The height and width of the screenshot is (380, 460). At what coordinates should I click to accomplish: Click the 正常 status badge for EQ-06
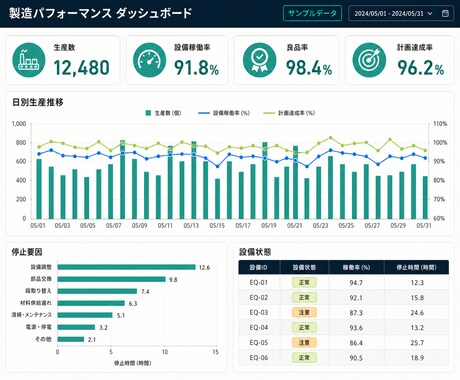click(304, 358)
